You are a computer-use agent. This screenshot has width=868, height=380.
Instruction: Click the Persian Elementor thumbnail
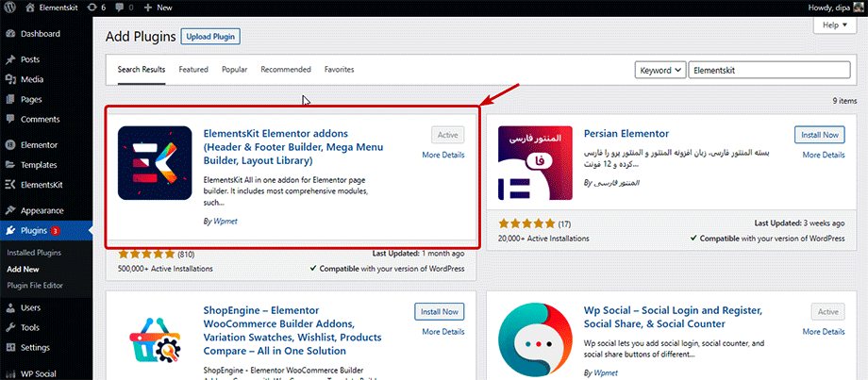tap(535, 162)
